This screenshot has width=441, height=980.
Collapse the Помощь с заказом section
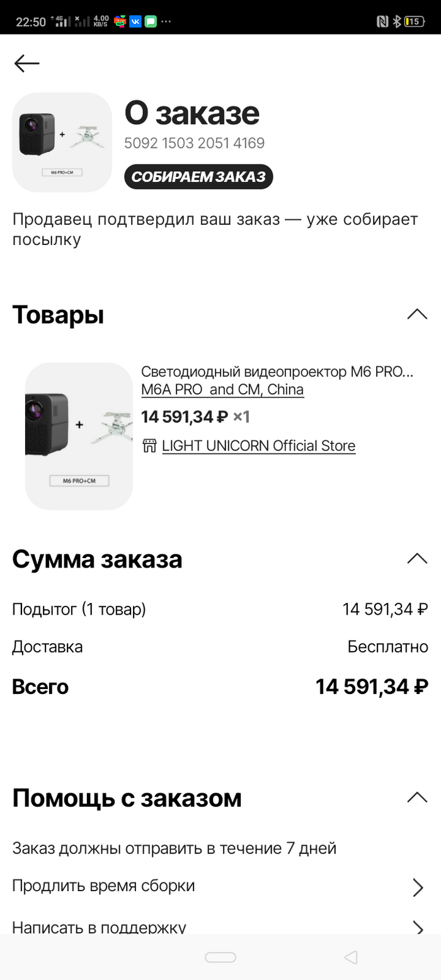coord(417,798)
